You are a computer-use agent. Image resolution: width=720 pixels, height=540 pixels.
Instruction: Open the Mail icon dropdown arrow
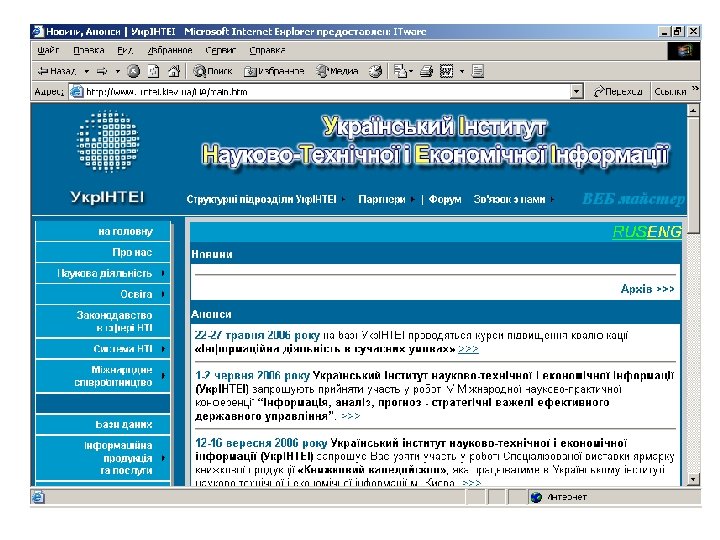[x=411, y=71]
